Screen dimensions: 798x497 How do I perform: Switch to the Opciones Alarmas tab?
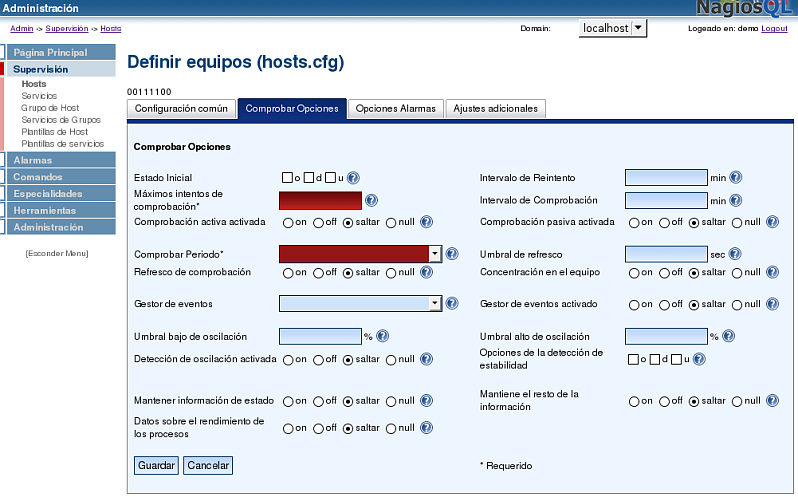coord(395,108)
